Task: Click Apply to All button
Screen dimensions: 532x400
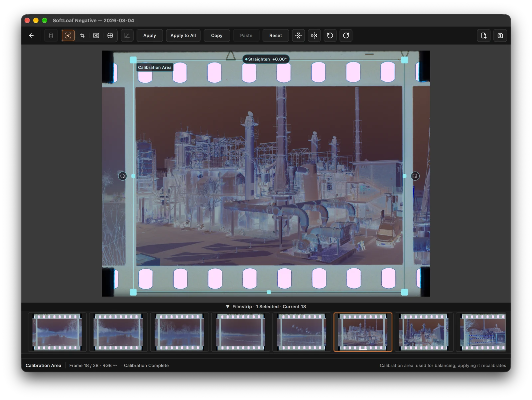Action: [x=183, y=36]
